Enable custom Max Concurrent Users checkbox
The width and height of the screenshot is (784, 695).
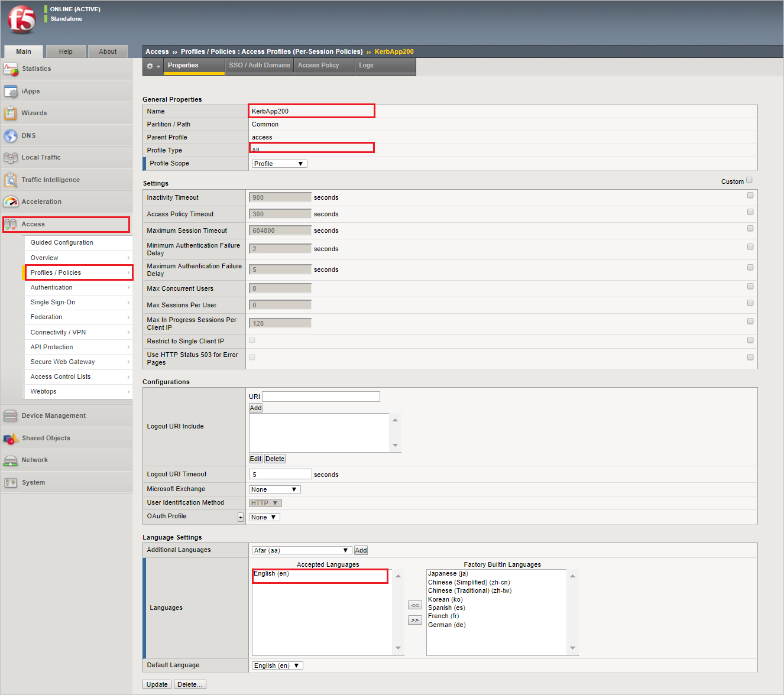[x=750, y=286]
